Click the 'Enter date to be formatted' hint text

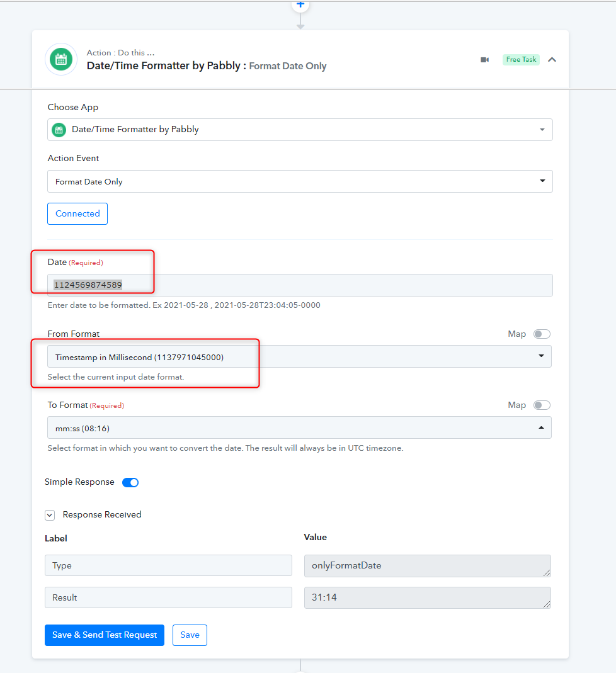[x=184, y=305]
